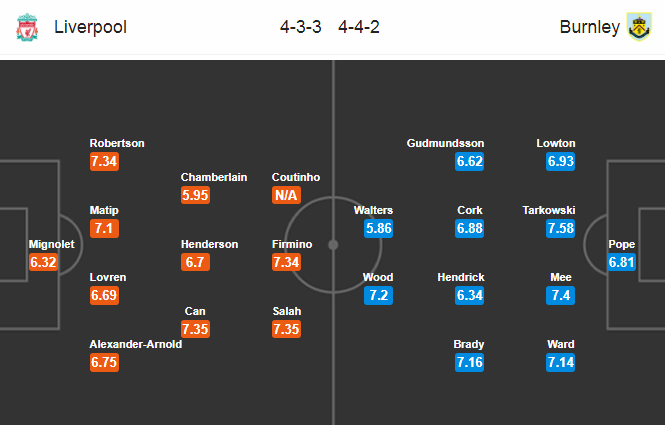665x425 pixels.
Task: Click Tarkowski's 7.58 rating badge
Action: (x=560, y=228)
